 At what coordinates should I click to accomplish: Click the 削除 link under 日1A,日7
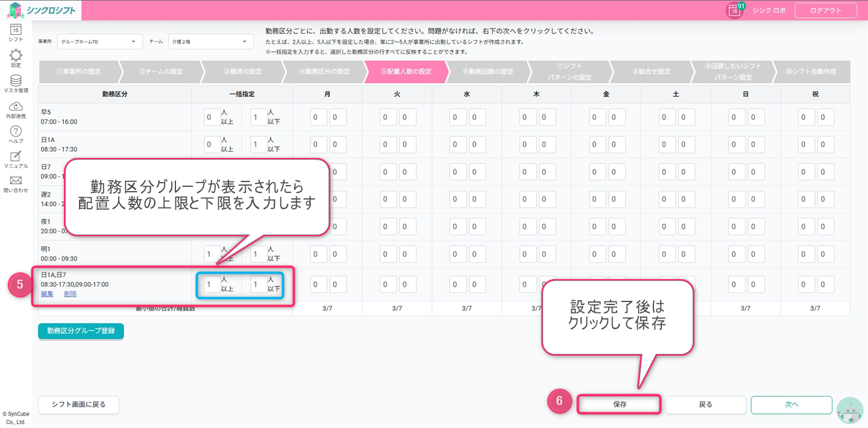[x=70, y=294]
